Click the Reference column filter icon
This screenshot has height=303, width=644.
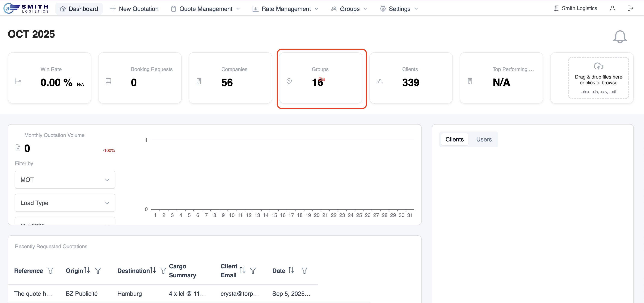coord(50,271)
